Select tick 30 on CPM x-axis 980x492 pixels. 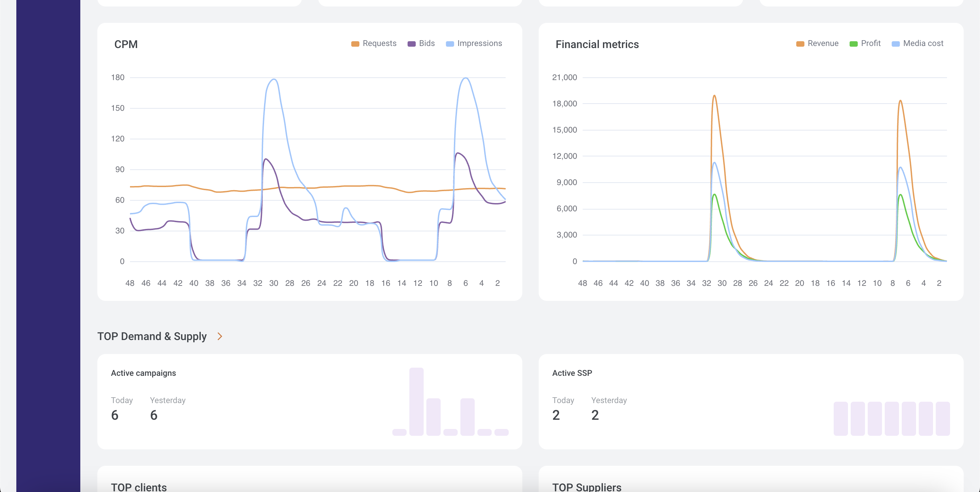click(274, 283)
